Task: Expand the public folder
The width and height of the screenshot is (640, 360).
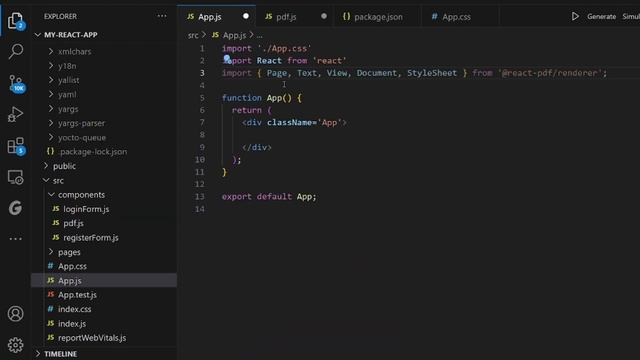Action: tap(64, 166)
